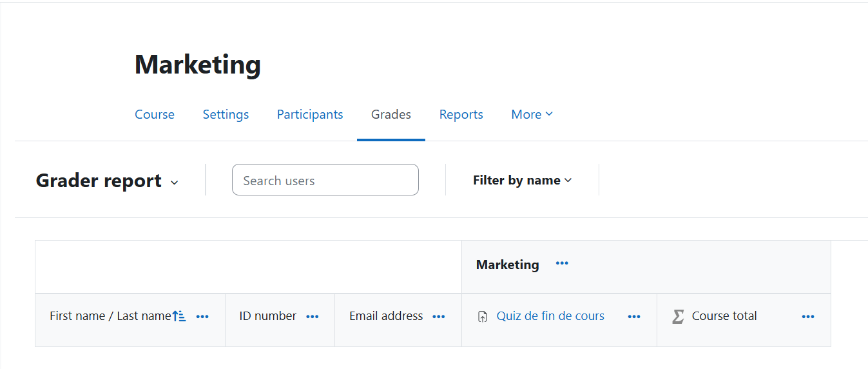Viewport: 868px width, 369px height.
Task: Click the ascending sort icon beside Last name
Action: pos(179,316)
